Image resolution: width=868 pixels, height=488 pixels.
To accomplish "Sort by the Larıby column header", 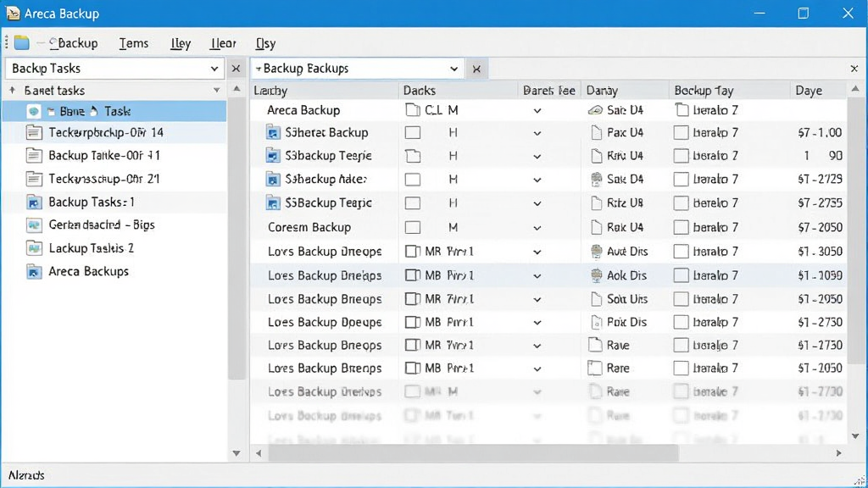I will tap(325, 90).
